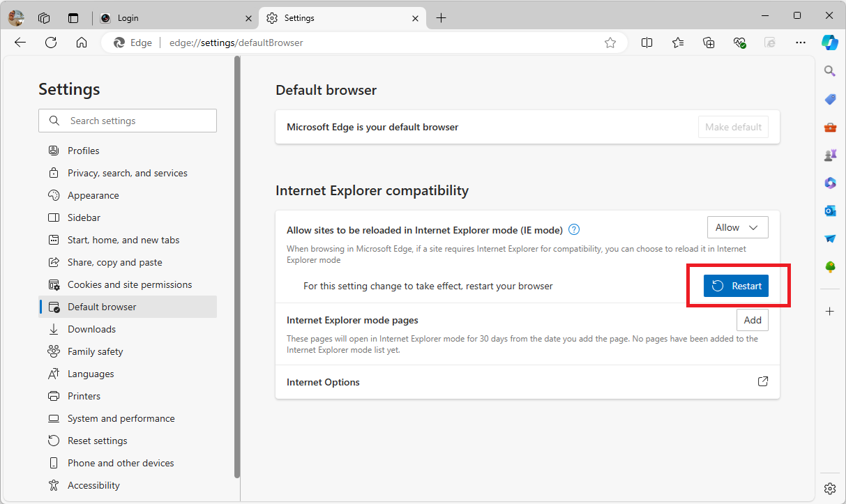Open Accessibility settings
This screenshot has width=846, height=504.
128,485
